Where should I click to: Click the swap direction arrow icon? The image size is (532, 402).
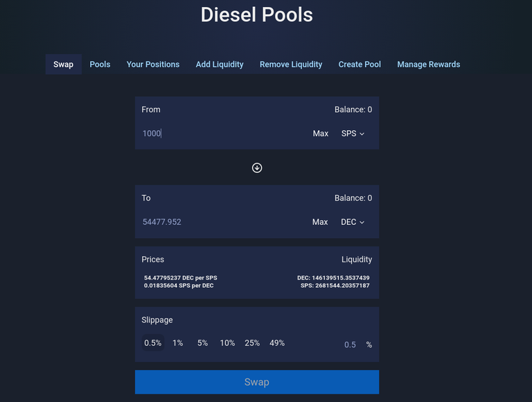[x=257, y=167]
